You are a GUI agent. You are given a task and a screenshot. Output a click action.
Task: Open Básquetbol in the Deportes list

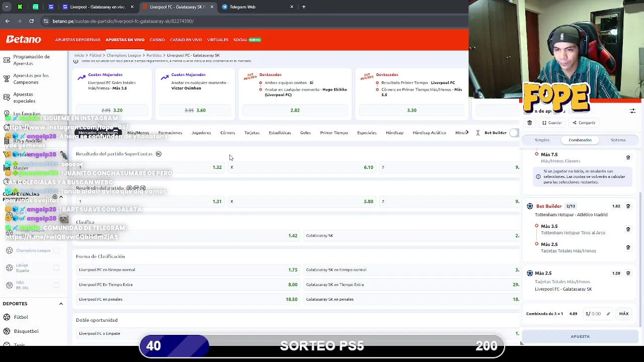[26, 331]
